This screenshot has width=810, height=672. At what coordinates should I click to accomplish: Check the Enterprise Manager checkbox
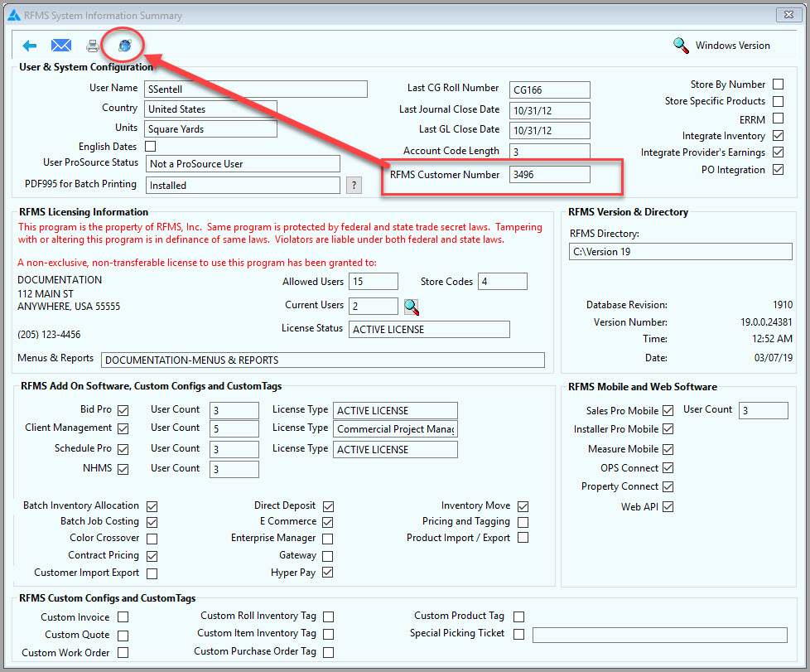click(x=327, y=539)
